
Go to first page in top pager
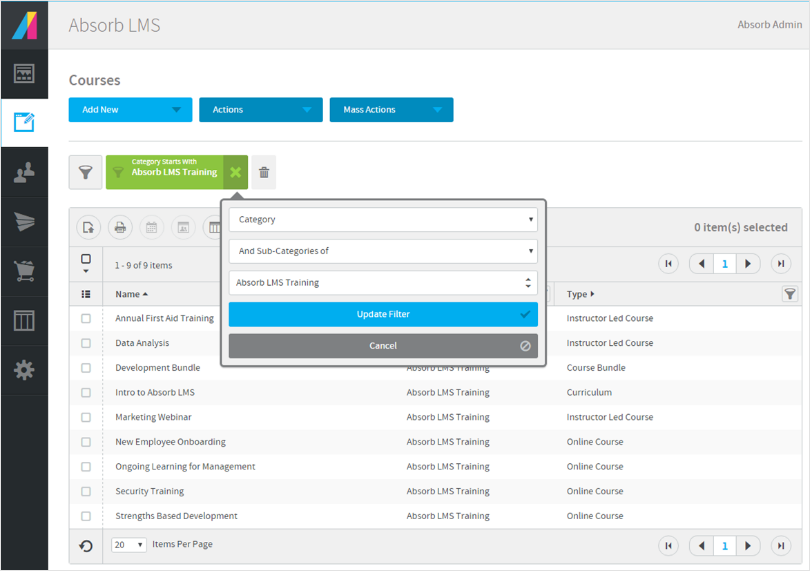pyautogui.click(x=668, y=264)
